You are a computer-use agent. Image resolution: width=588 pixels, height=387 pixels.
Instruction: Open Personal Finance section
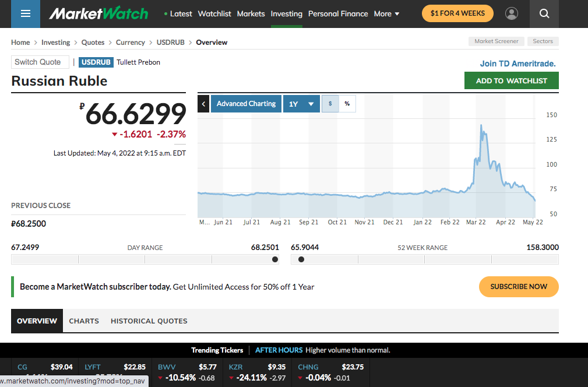point(338,14)
